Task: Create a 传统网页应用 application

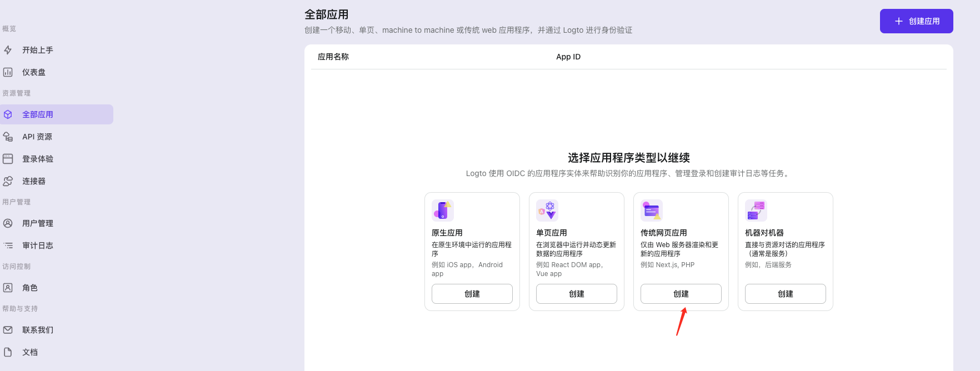Action: 681,294
